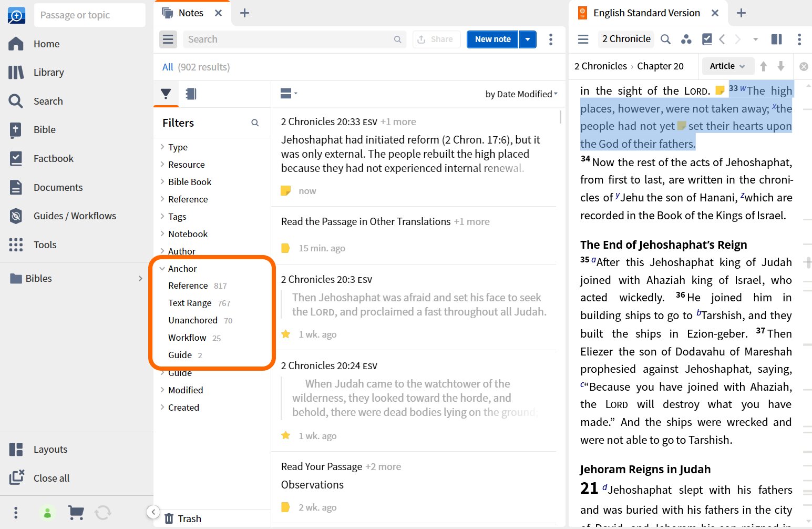The width and height of the screenshot is (812, 529).
Task: Open the shopping cart icon
Action: [76, 512]
